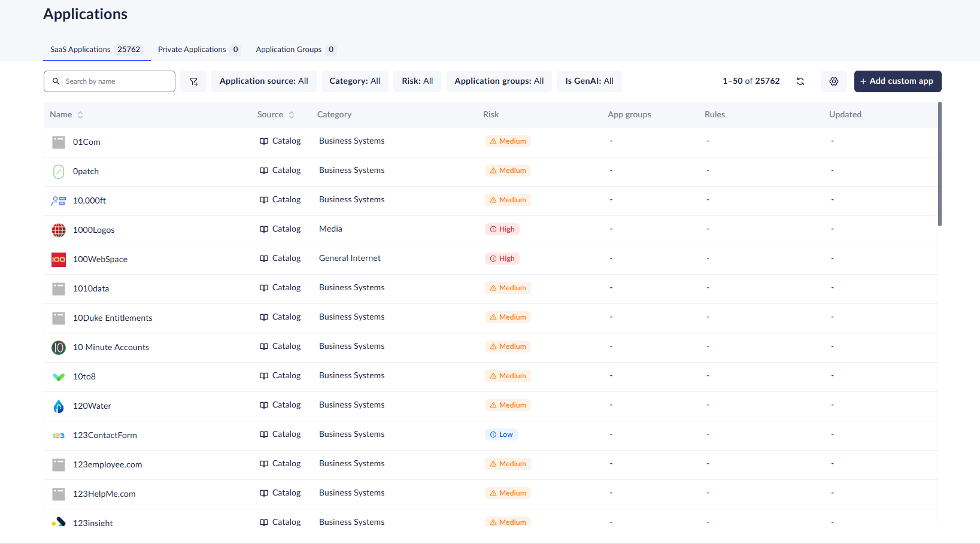This screenshot has width=980, height=544.
Task: Open table settings gear icon
Action: pyautogui.click(x=834, y=81)
